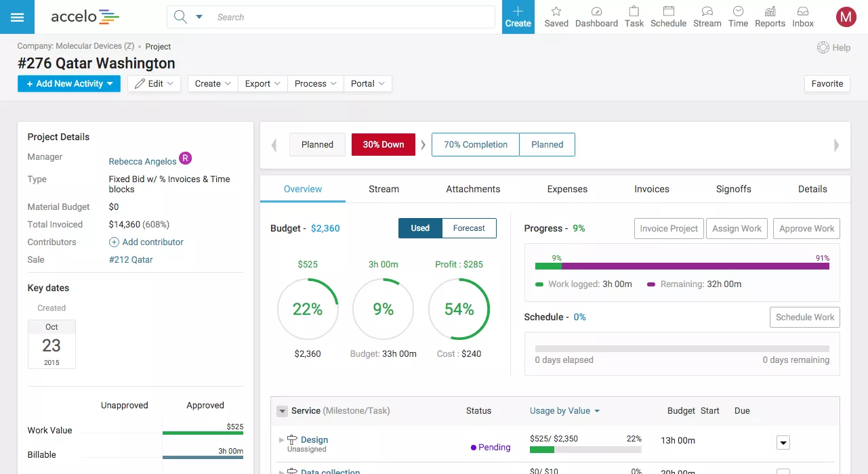This screenshot has height=474, width=868.
Task: Switch to the Invoices tab
Action: coord(651,189)
